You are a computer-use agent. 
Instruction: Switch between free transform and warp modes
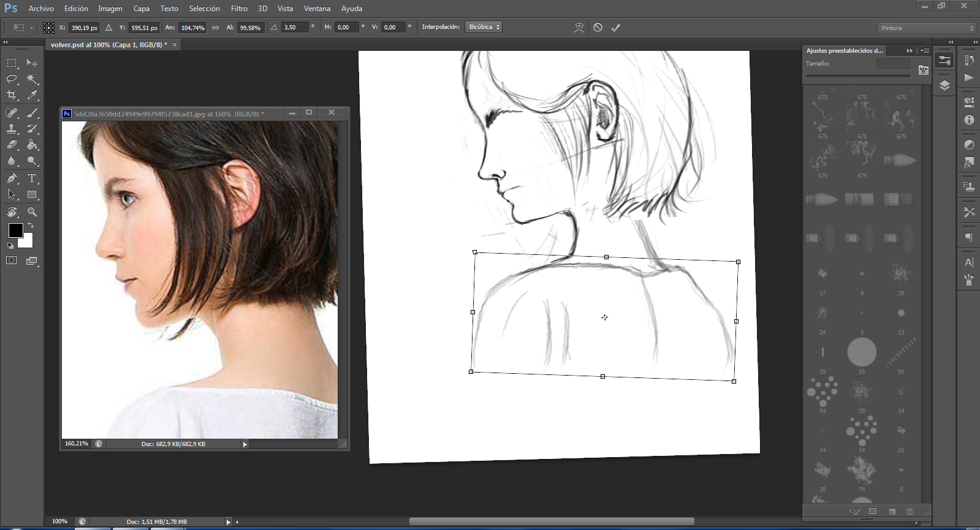click(579, 28)
